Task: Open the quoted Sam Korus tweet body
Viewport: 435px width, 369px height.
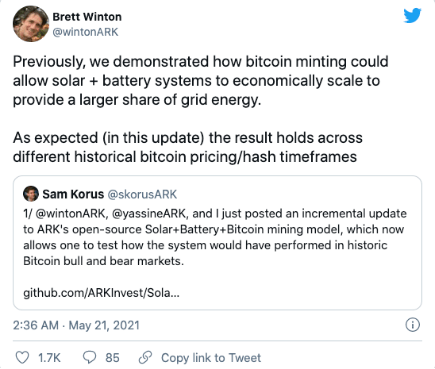Action: 215,237
